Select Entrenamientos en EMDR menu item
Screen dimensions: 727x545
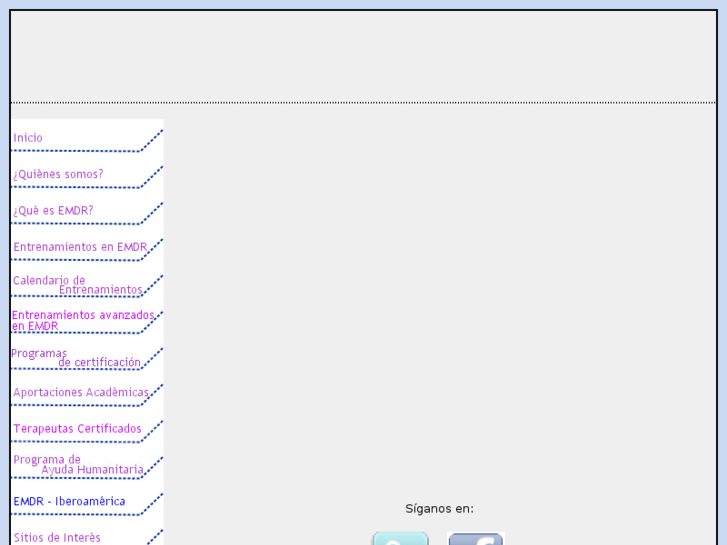tap(80, 247)
